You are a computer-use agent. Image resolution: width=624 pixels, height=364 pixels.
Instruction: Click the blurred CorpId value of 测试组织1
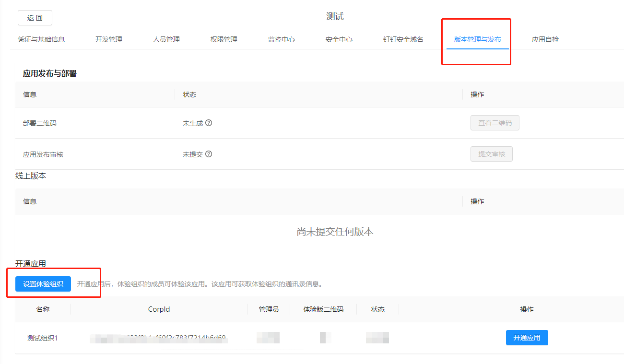158,338
